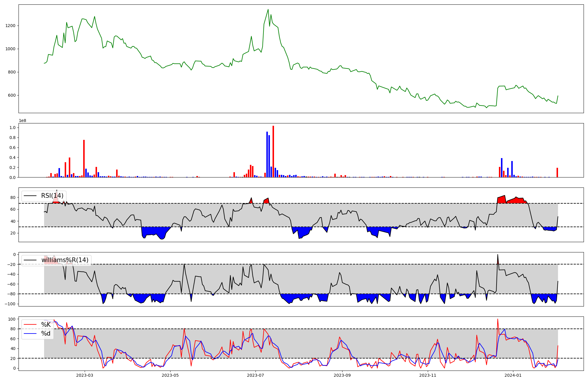Screen dimensions: 588x382
Task: Click the red %K line sample in legend
Action: [30, 325]
